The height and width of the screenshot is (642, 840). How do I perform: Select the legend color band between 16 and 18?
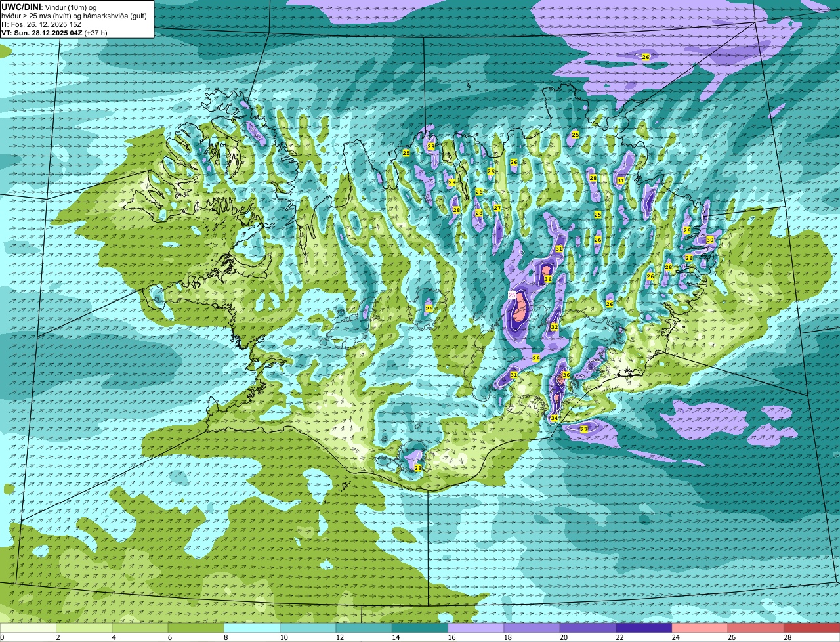tap(476, 628)
